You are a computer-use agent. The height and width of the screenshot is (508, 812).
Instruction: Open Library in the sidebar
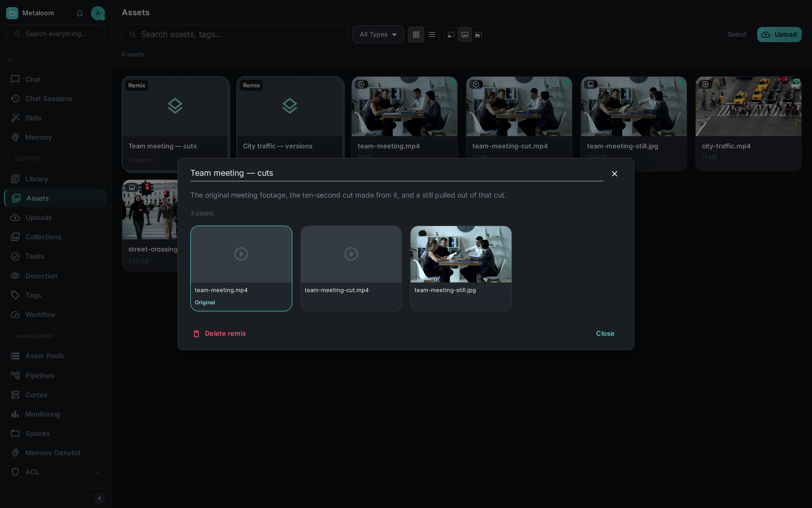tap(56, 179)
